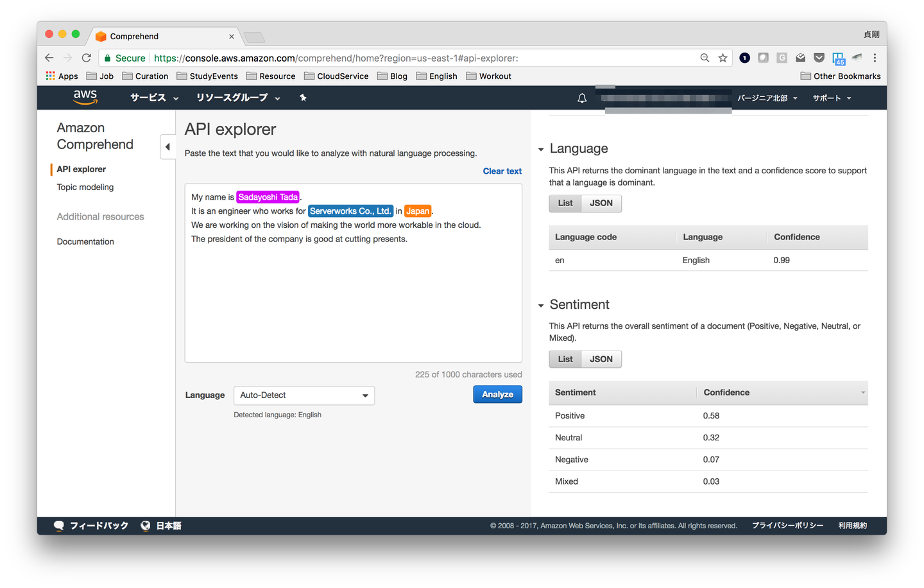Open the プライバシーポリシー link
This screenshot has width=924, height=588.
pos(788,526)
